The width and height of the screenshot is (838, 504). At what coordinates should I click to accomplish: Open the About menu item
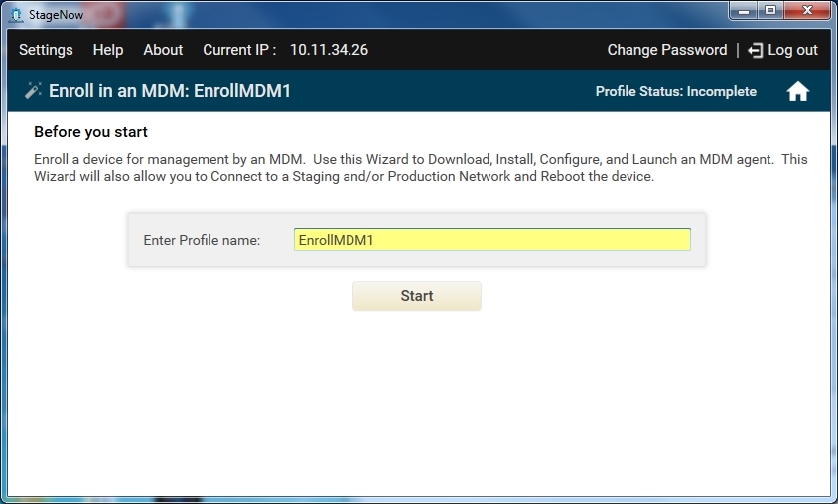tap(163, 50)
